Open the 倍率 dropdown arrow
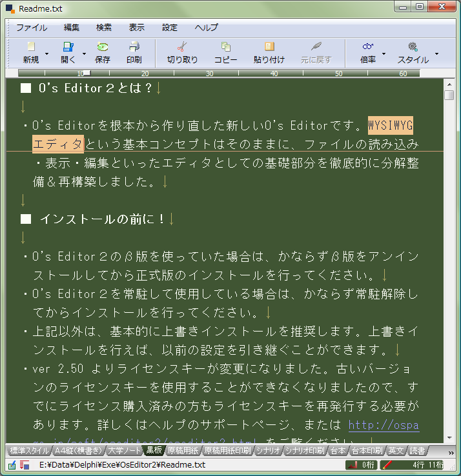Image resolution: width=461 pixels, height=476 pixels. coord(384,54)
